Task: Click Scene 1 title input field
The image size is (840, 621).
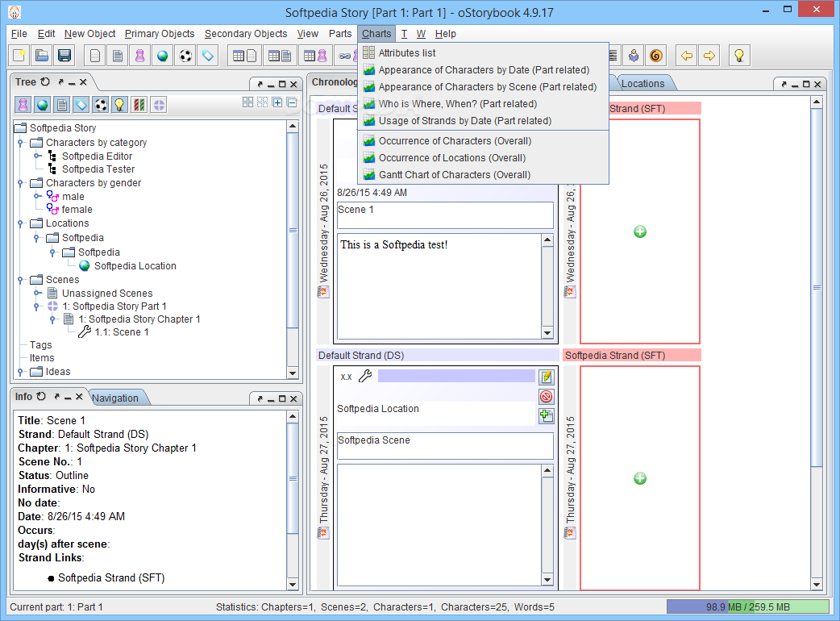Action: coord(445,215)
